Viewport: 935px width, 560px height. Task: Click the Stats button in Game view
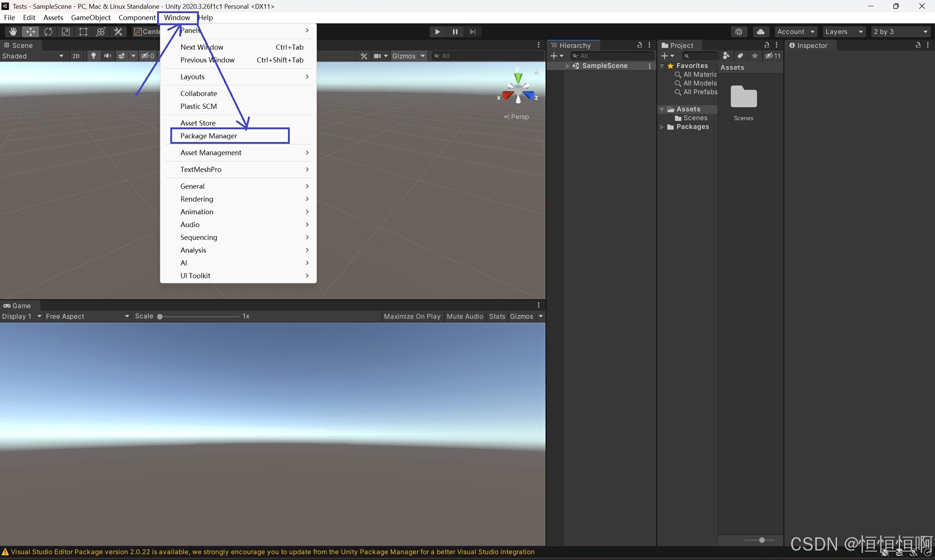(497, 316)
